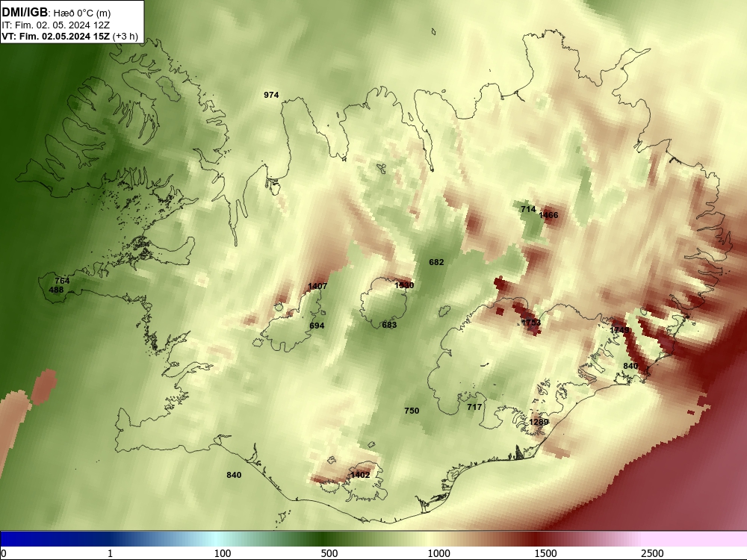Click the map value 1289

[x=539, y=422]
